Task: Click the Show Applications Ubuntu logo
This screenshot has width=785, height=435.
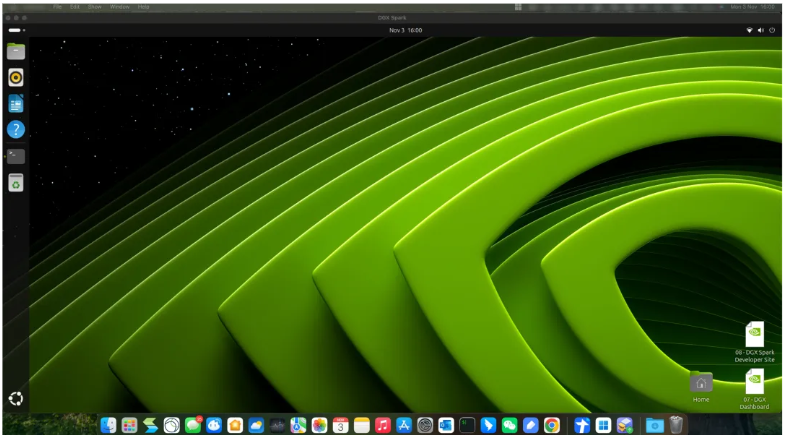Action: pos(16,398)
